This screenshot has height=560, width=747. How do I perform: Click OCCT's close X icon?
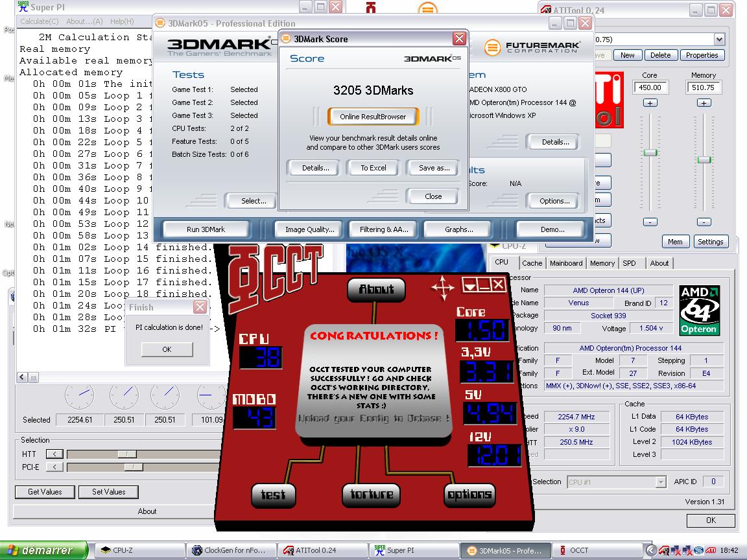click(x=498, y=285)
